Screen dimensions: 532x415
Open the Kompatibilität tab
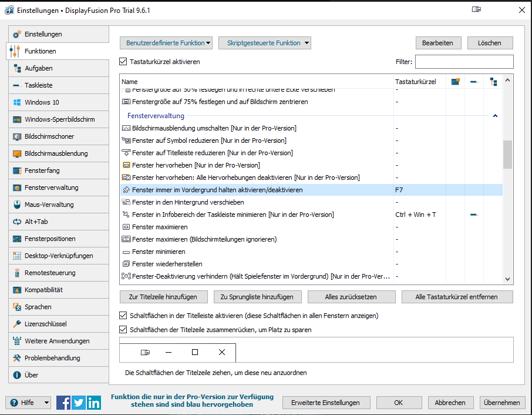tap(58, 290)
